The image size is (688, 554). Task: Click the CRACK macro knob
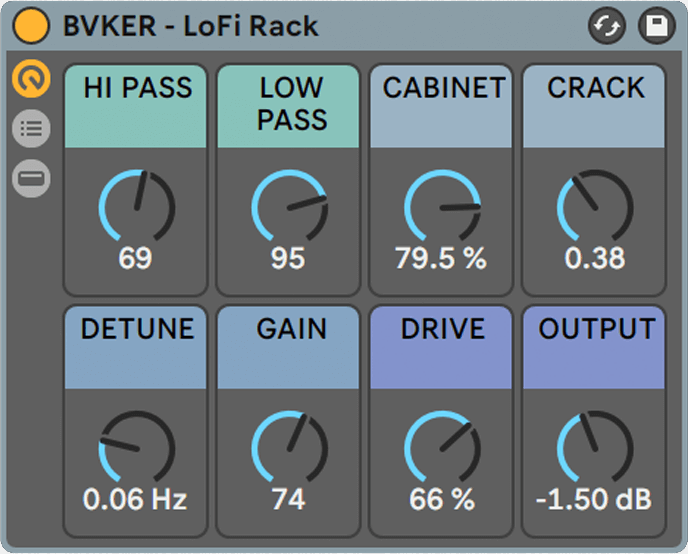[595, 206]
